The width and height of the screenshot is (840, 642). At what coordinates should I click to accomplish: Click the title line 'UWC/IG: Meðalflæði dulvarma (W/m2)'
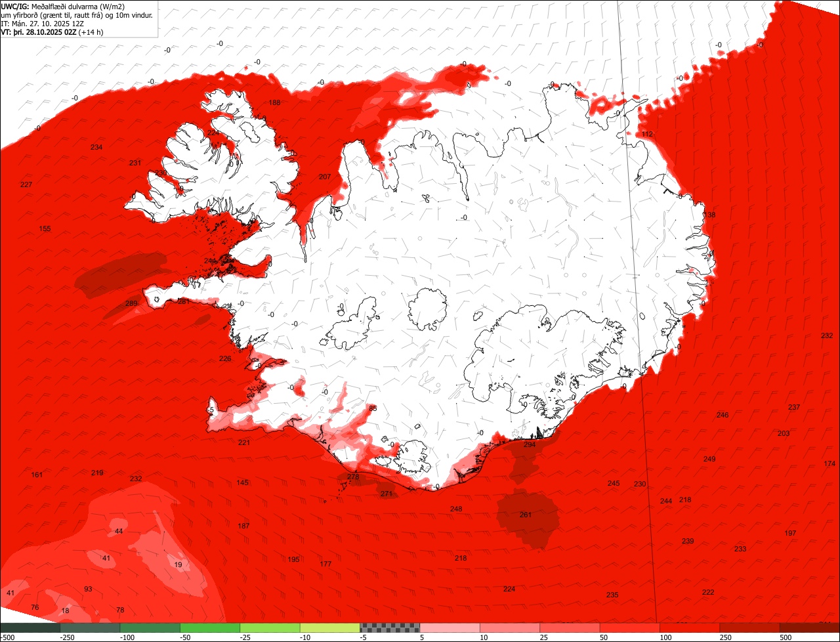click(x=63, y=7)
